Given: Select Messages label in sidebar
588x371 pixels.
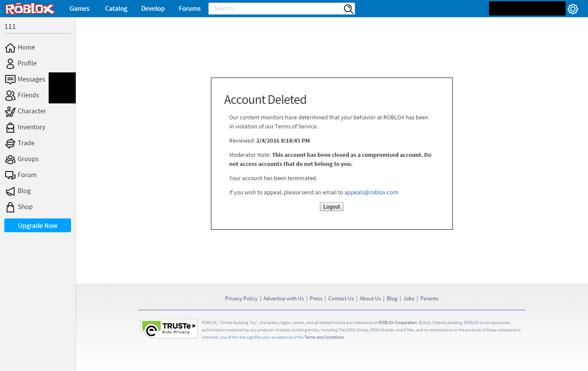Looking at the screenshot, I should pos(31,79).
